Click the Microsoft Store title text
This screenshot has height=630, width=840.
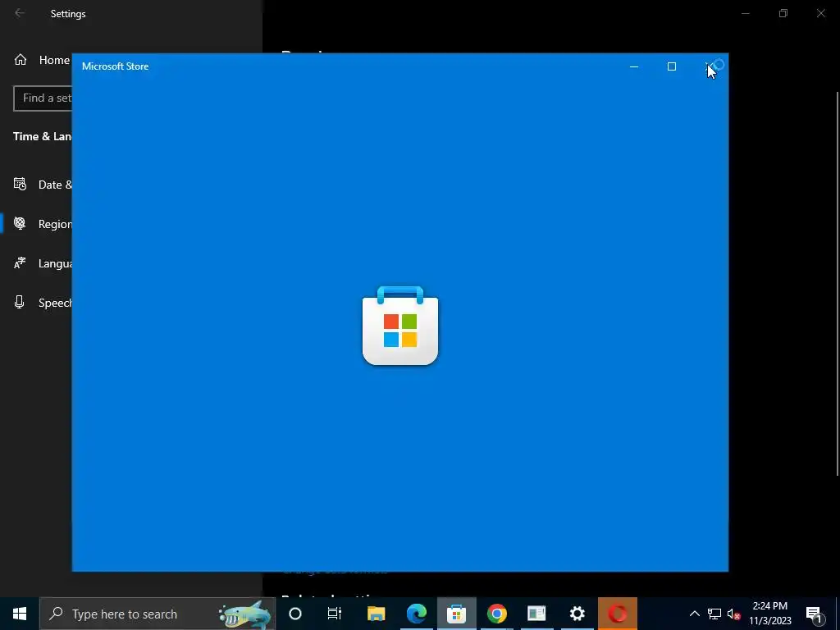point(115,66)
